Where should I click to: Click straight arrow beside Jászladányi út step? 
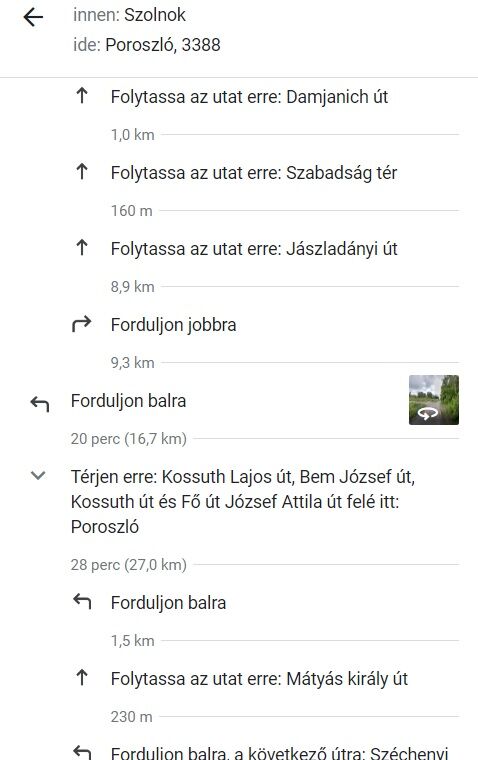click(x=82, y=248)
